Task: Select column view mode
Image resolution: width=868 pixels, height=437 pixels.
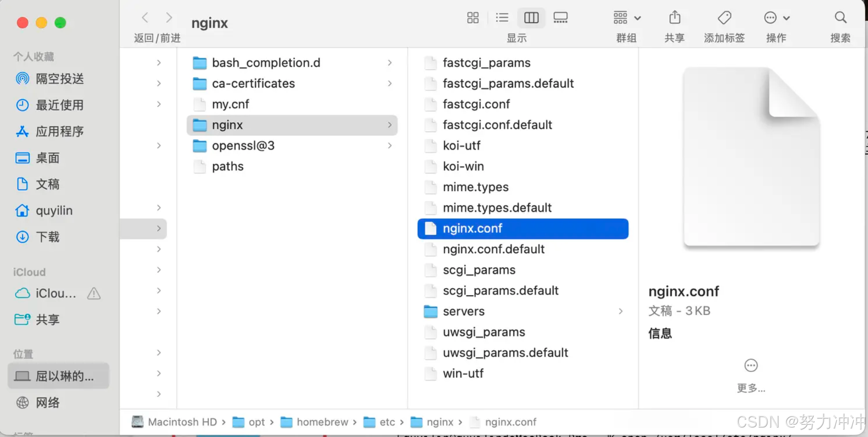Action: 531,18
